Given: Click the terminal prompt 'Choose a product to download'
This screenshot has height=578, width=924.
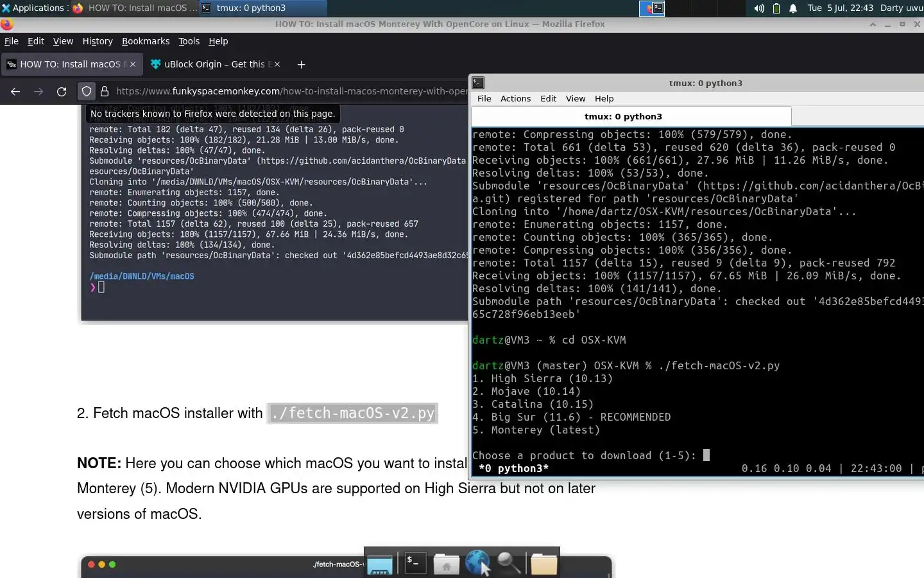Looking at the screenshot, I should coord(584,455).
